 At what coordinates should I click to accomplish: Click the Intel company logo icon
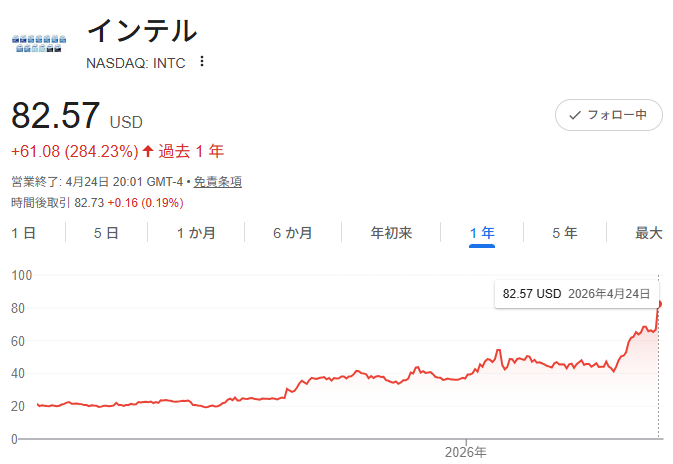point(39,43)
